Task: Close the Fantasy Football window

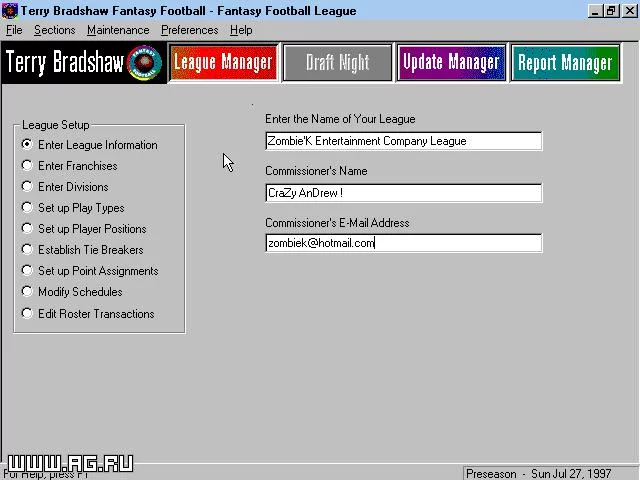Action: [x=629, y=11]
